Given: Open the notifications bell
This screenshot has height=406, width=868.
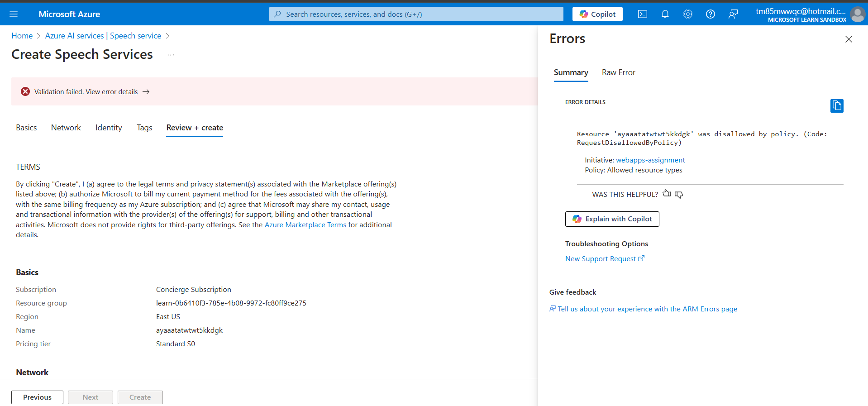Looking at the screenshot, I should (x=665, y=14).
